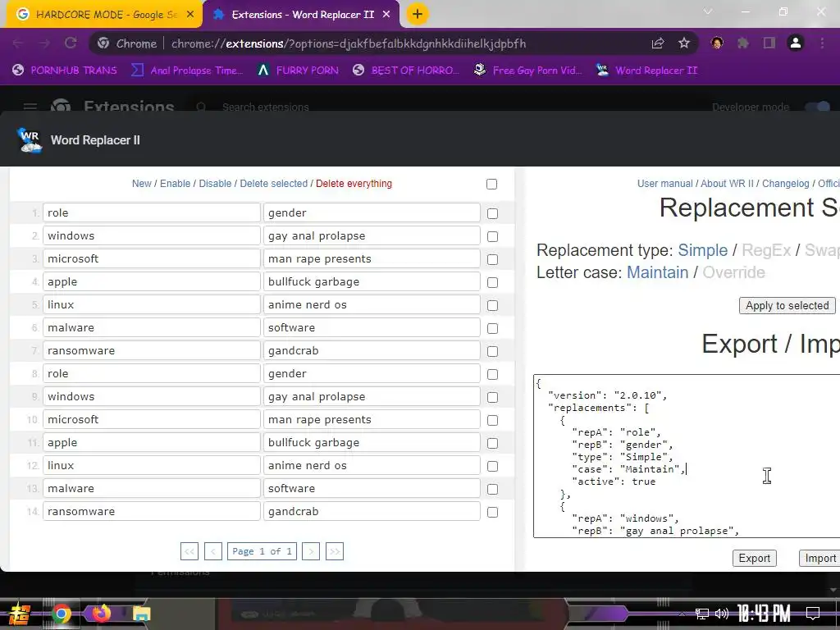Open Firefox from the taskbar
The width and height of the screenshot is (840, 630).
(101, 614)
